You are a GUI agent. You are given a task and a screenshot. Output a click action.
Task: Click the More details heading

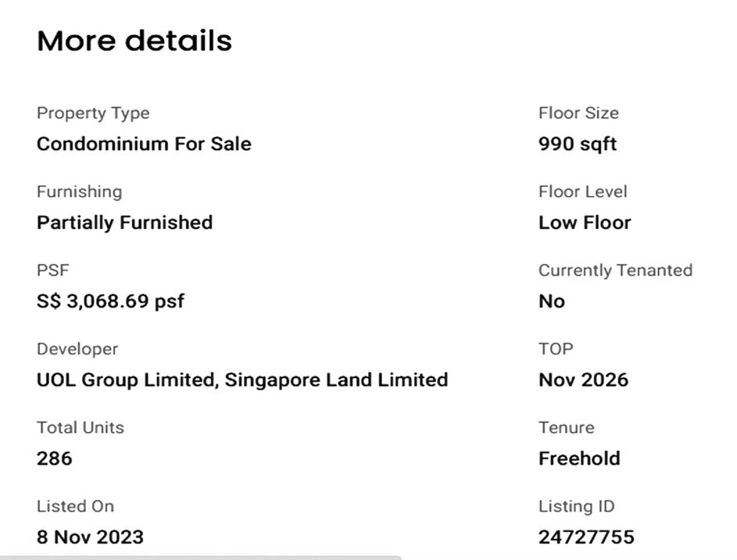(134, 41)
